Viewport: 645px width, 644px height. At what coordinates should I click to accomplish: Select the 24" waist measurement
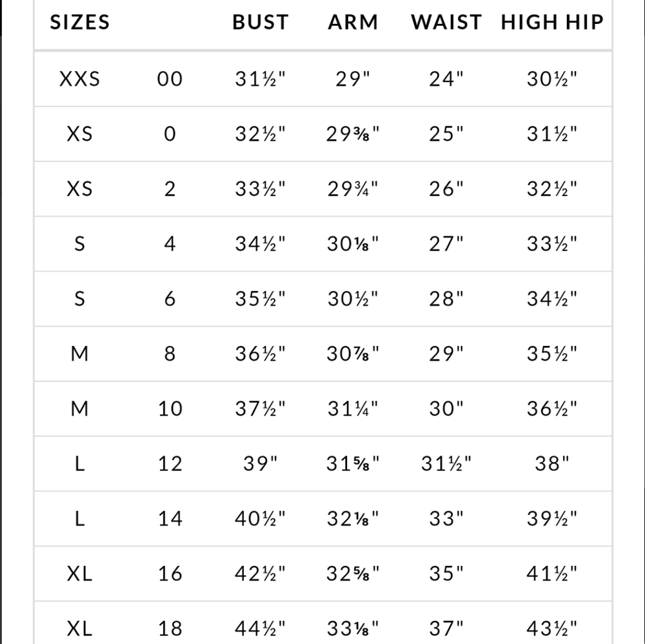(x=446, y=79)
